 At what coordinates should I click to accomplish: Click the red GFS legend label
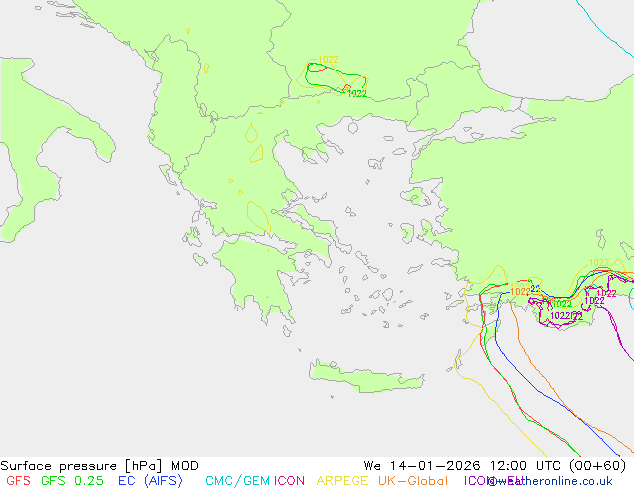point(19,481)
